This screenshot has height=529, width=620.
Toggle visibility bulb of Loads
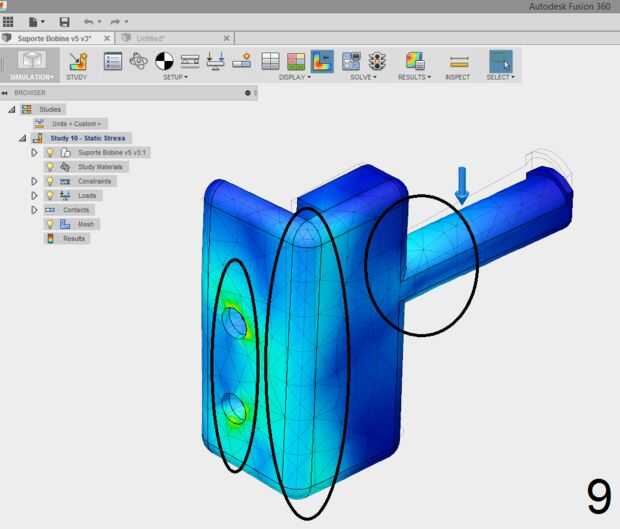[50, 196]
